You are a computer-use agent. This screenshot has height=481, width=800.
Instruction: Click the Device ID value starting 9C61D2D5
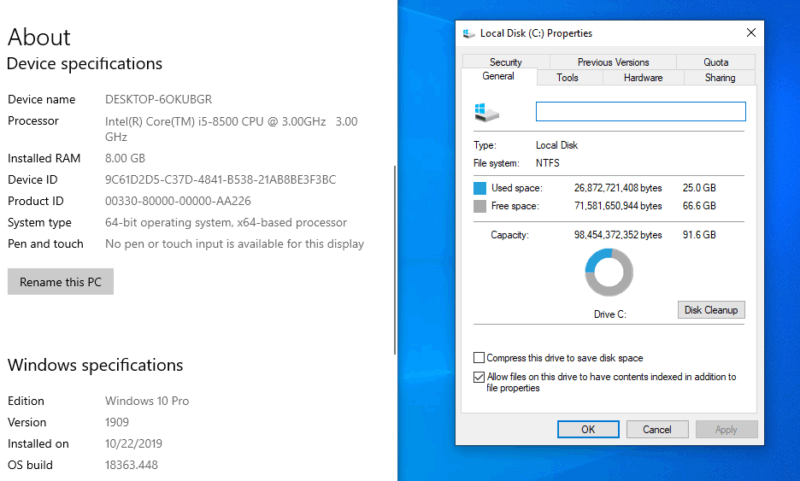220,180
